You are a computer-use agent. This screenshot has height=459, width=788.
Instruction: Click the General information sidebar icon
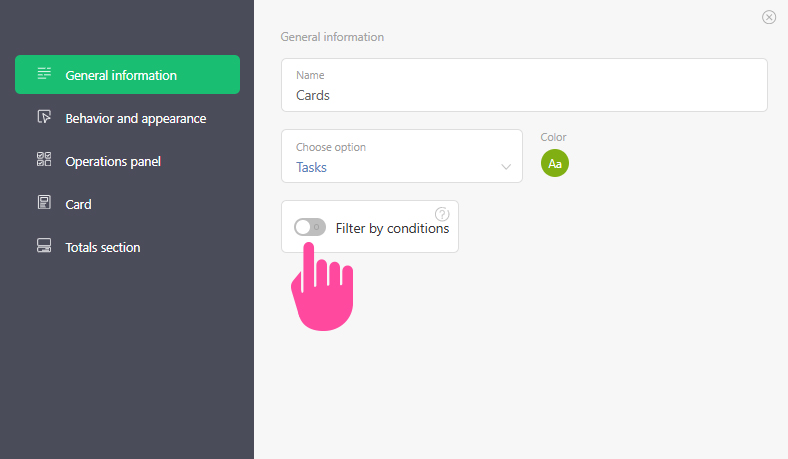[x=44, y=75]
